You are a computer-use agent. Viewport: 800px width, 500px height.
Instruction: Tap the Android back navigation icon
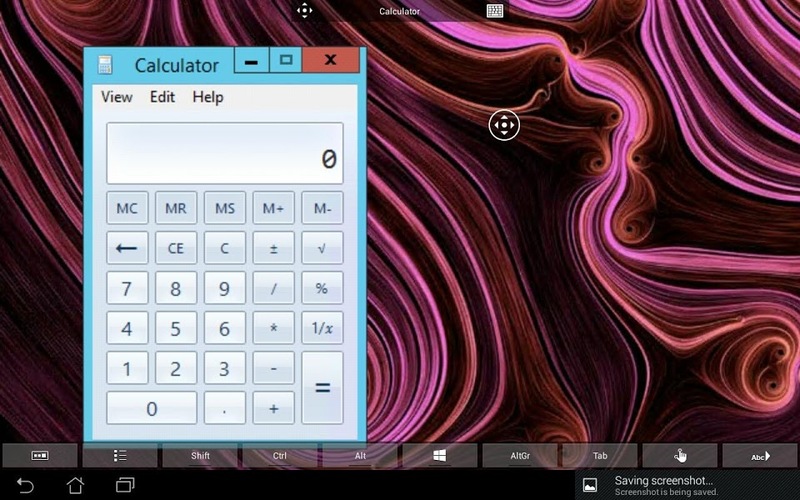click(x=25, y=485)
